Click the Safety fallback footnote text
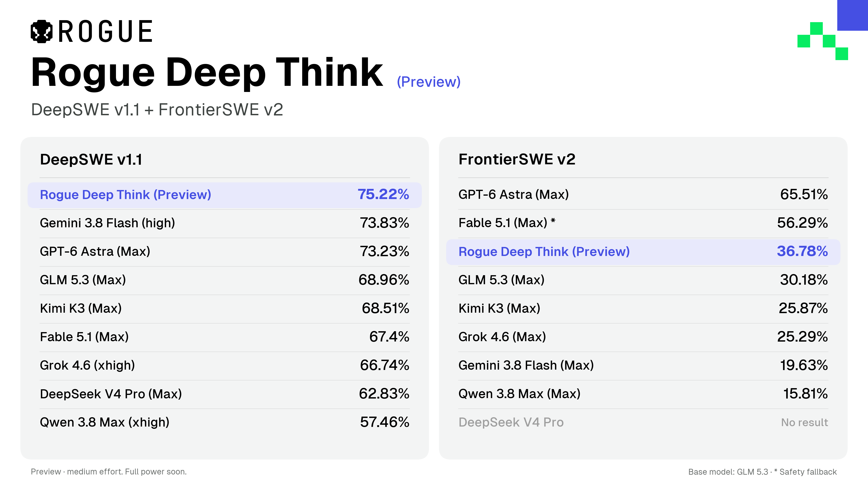 (x=808, y=472)
